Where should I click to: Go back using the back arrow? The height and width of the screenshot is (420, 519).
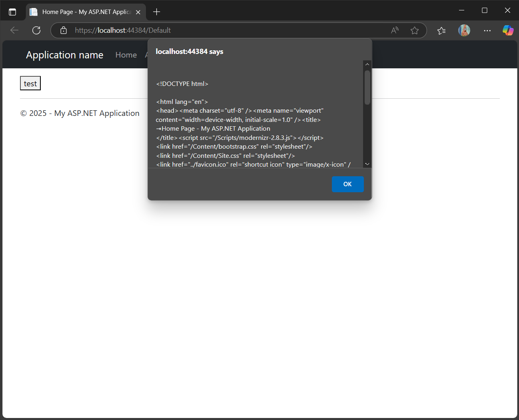14,30
